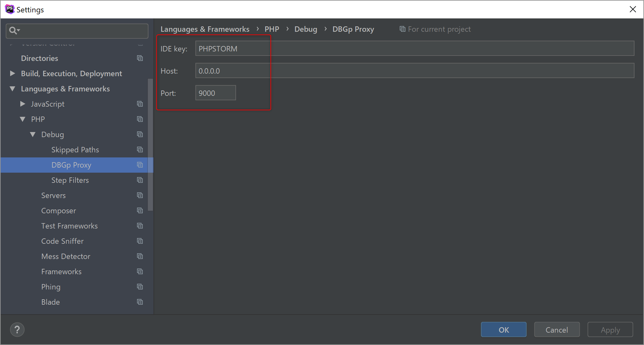
Task: Click into the Port number field
Action: [x=215, y=93]
